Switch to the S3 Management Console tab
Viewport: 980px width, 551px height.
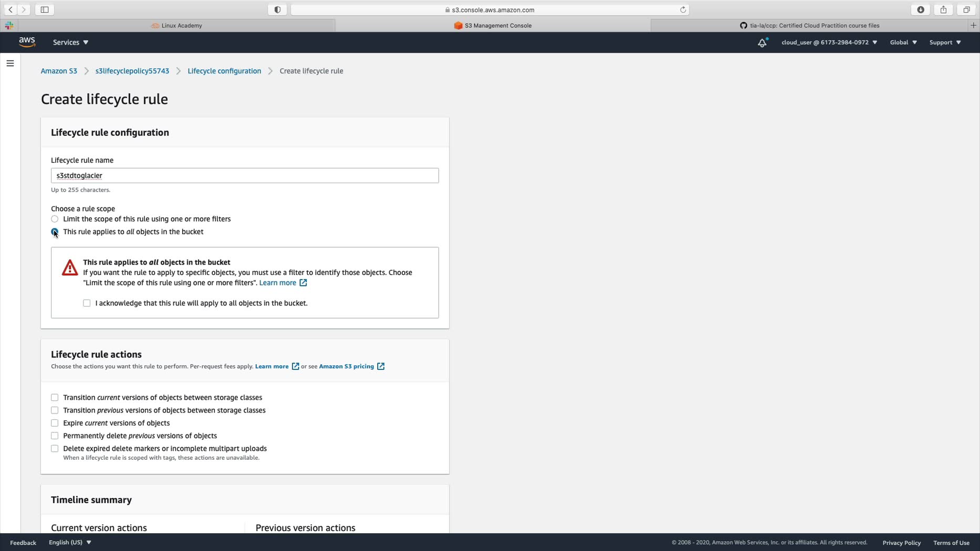tap(493, 25)
